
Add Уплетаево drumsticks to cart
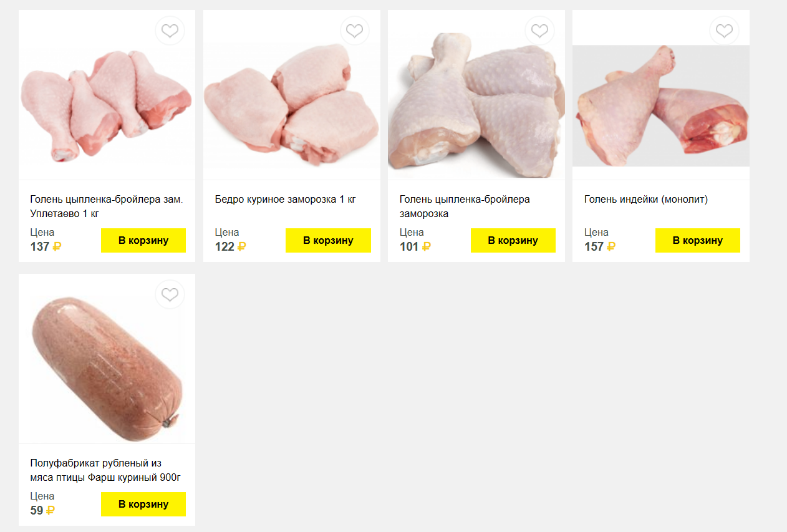(x=143, y=241)
